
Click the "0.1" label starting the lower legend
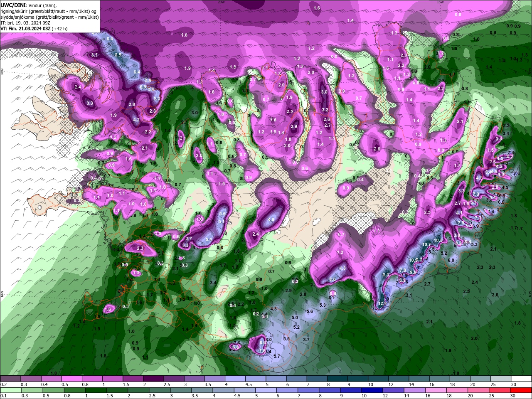[x=4, y=396]
